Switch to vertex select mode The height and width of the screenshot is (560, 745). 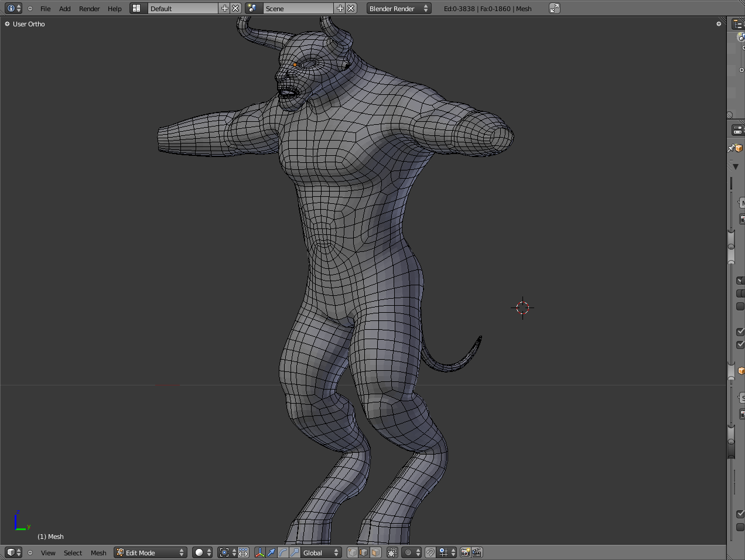(352, 552)
